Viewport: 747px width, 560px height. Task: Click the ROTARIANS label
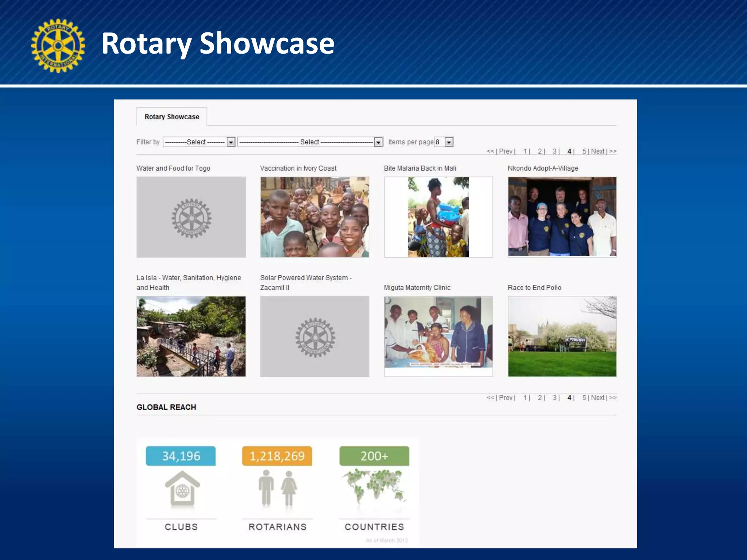278,527
